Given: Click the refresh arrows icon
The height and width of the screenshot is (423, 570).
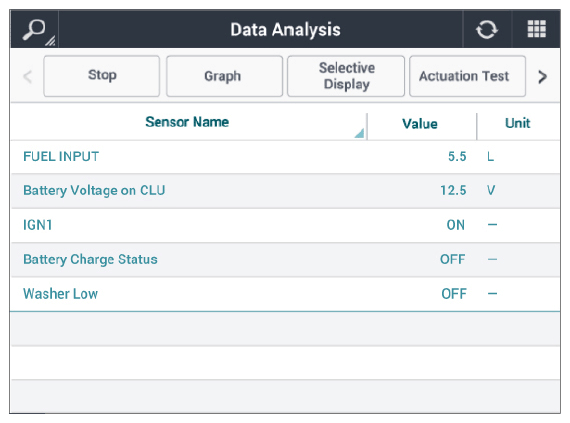Looking at the screenshot, I should (487, 30).
